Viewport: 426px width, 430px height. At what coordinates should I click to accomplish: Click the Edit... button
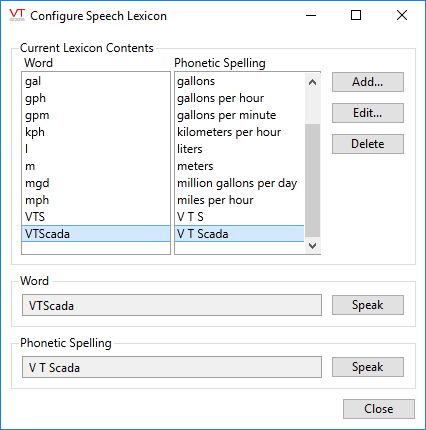pyautogui.click(x=368, y=113)
